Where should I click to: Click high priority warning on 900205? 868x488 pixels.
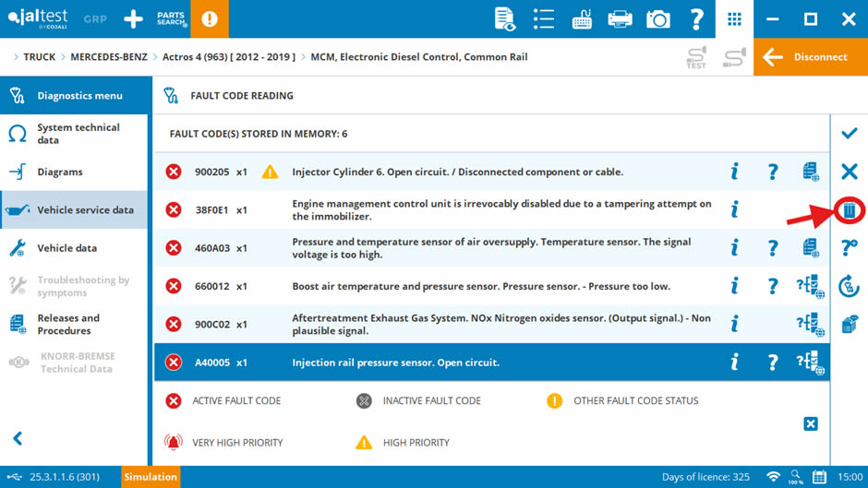[x=271, y=172]
